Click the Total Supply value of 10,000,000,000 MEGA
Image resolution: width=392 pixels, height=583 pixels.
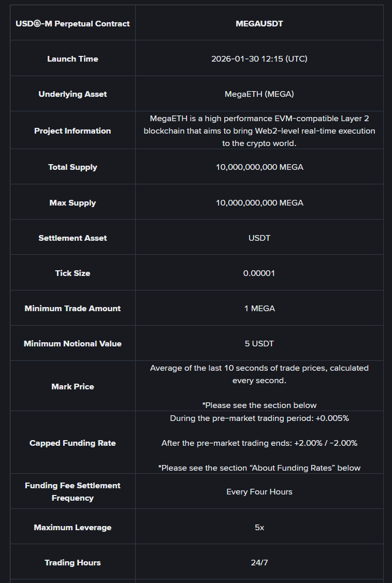click(x=259, y=167)
